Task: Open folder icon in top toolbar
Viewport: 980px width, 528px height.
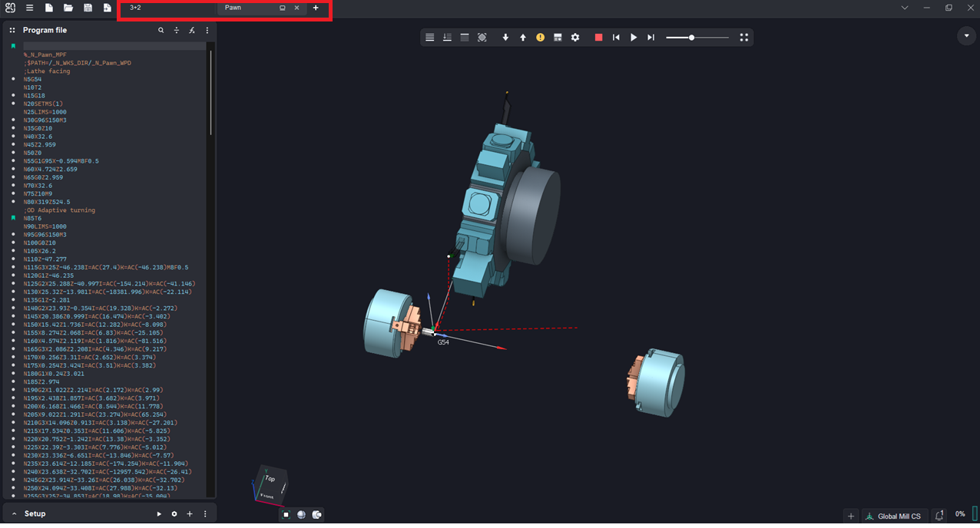Action: click(68, 8)
